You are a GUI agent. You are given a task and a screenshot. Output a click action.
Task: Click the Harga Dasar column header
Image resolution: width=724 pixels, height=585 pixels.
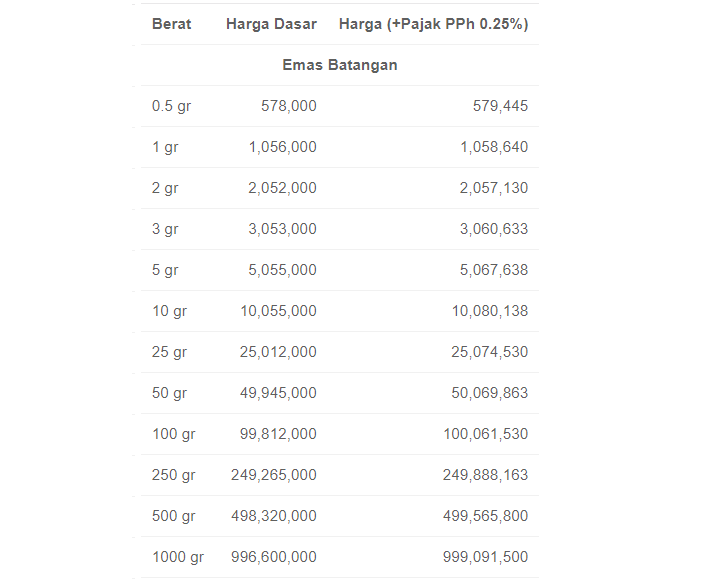click(271, 24)
